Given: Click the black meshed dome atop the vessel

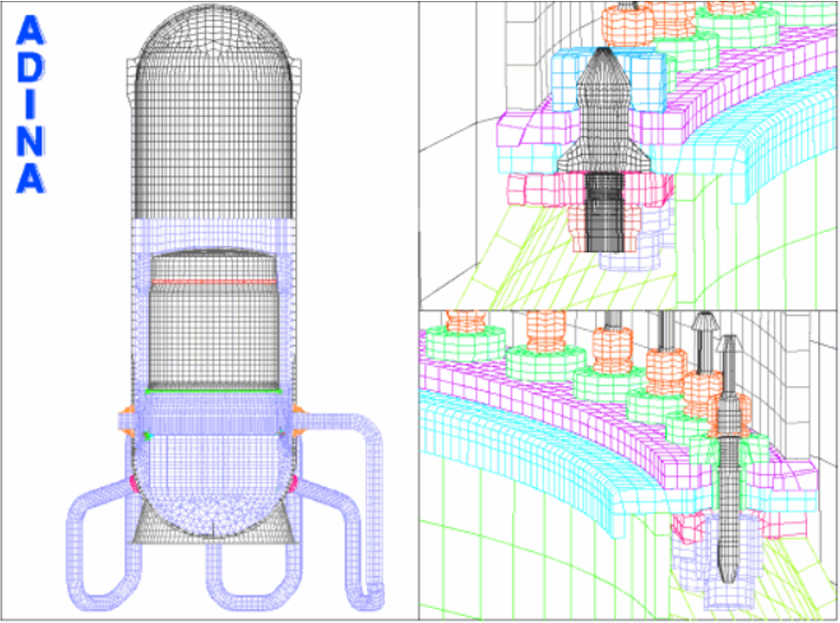Looking at the screenshot, I should coord(213,52).
